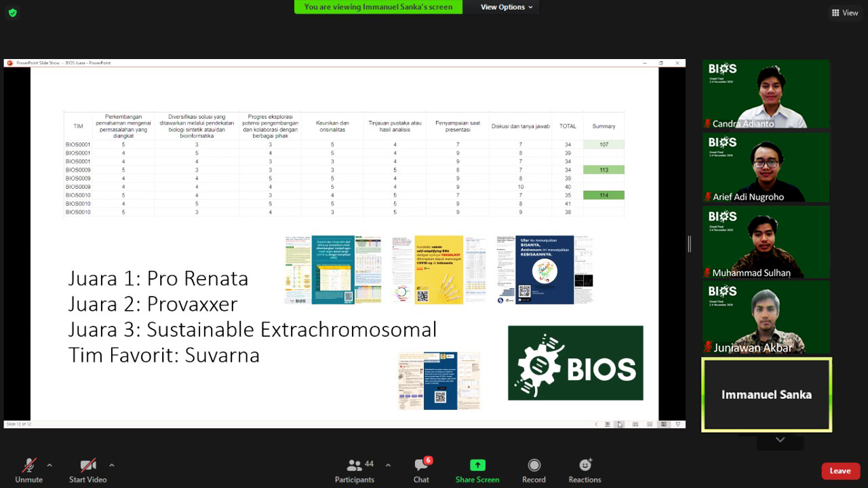Switch shared PowerPoint to Normal view

coord(635,424)
